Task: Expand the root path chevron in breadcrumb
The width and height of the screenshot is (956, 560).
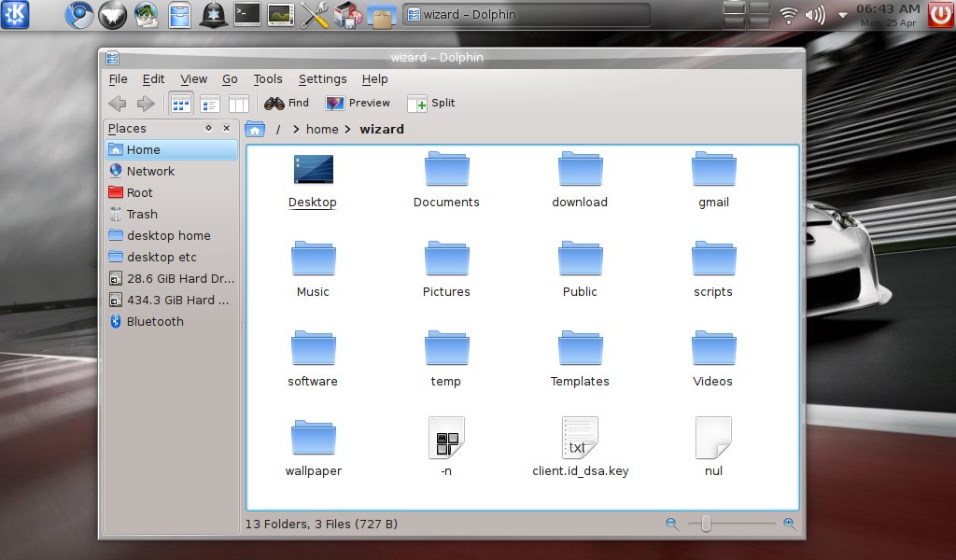Action: coord(296,130)
